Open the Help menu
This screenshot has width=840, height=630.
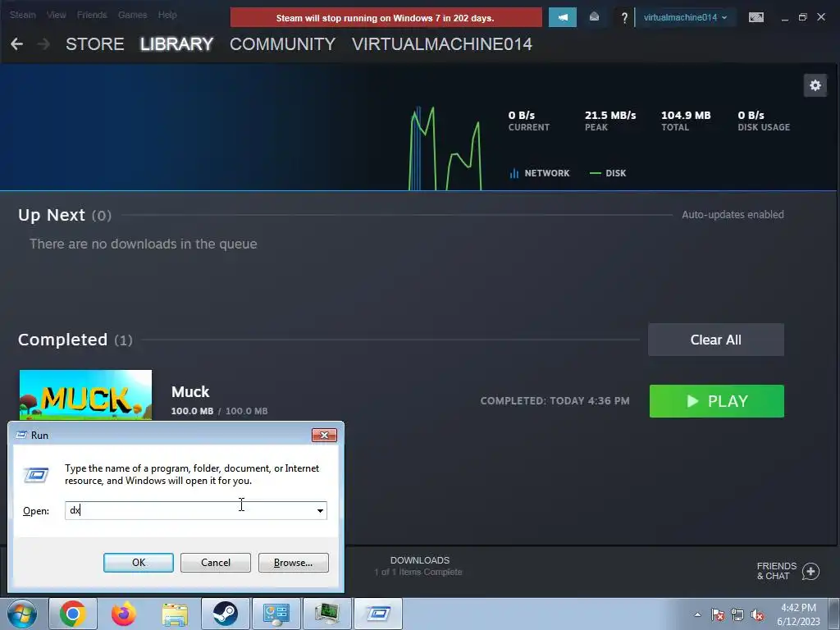coord(167,15)
